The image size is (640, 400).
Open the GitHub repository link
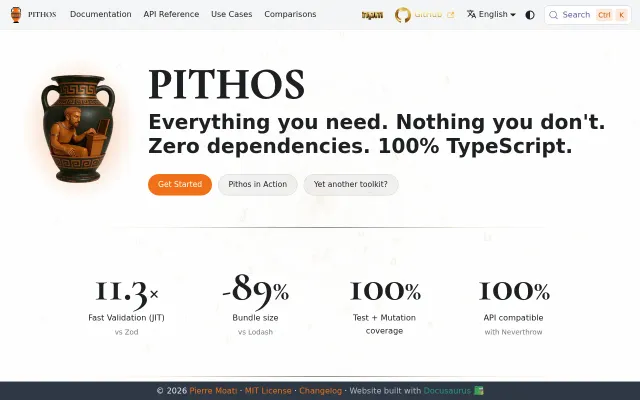pyautogui.click(x=424, y=15)
